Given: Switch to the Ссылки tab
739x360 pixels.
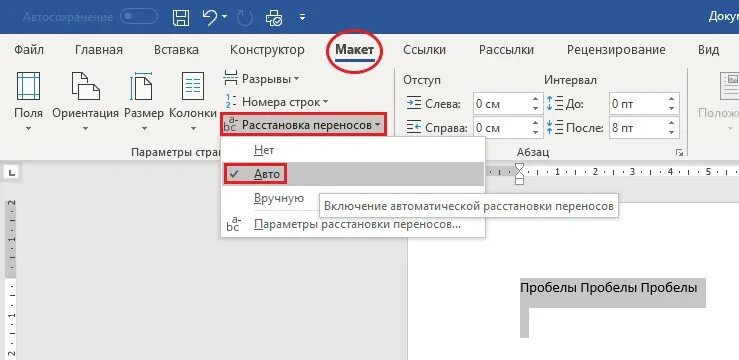Looking at the screenshot, I should (x=424, y=50).
